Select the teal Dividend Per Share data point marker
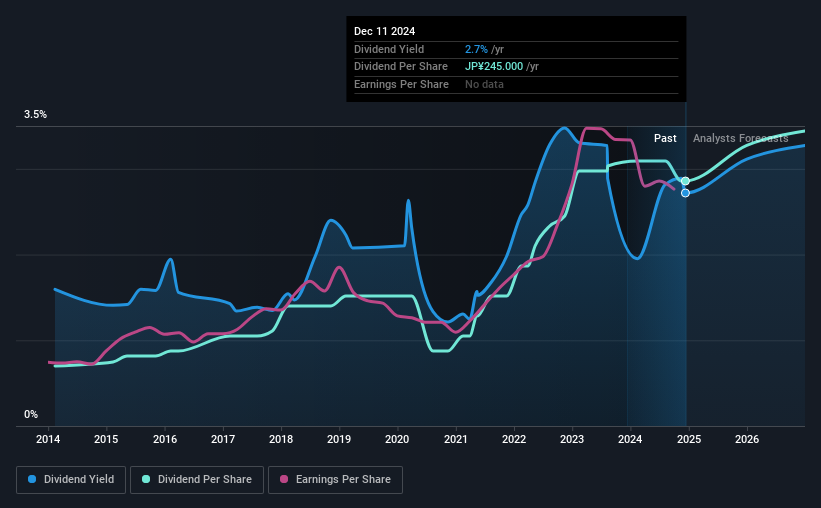Image resolution: width=821 pixels, height=508 pixels. pyautogui.click(x=685, y=181)
